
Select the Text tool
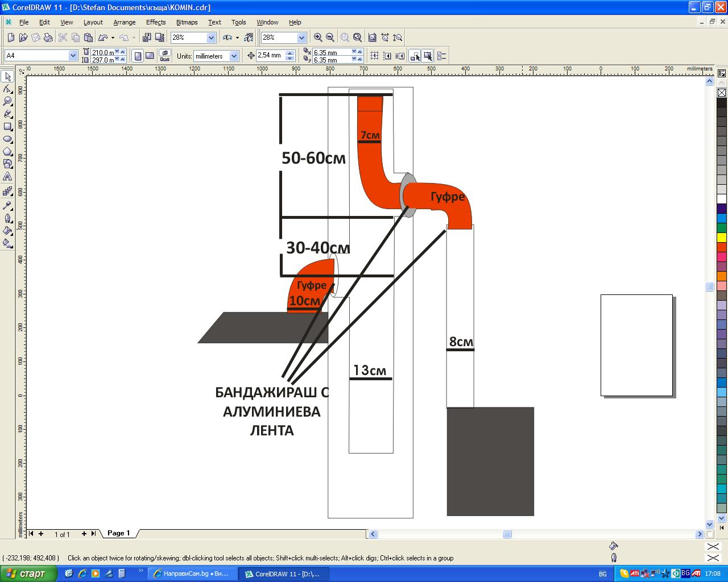point(7,177)
